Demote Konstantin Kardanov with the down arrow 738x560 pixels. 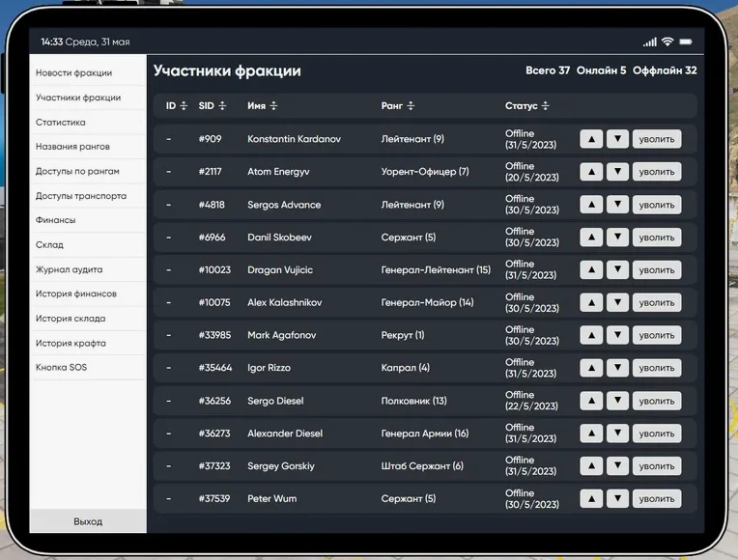pyautogui.click(x=617, y=139)
